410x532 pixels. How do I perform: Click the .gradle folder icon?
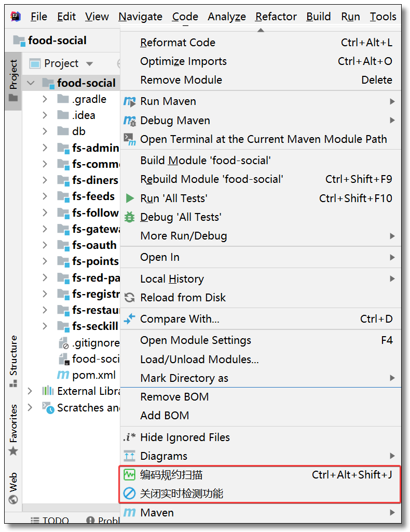[x=63, y=99]
